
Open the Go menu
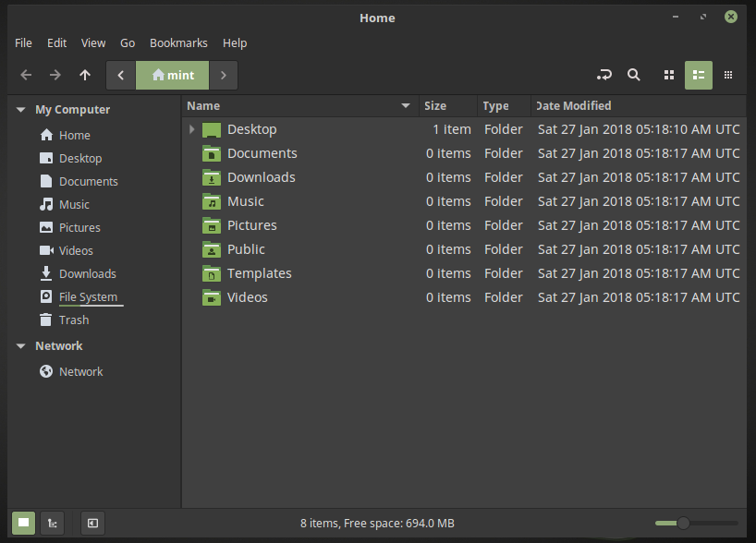click(x=127, y=42)
